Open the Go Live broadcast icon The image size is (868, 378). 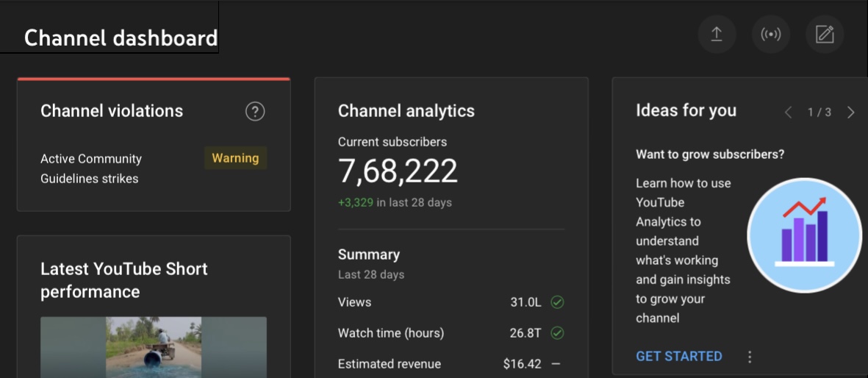[x=770, y=35]
